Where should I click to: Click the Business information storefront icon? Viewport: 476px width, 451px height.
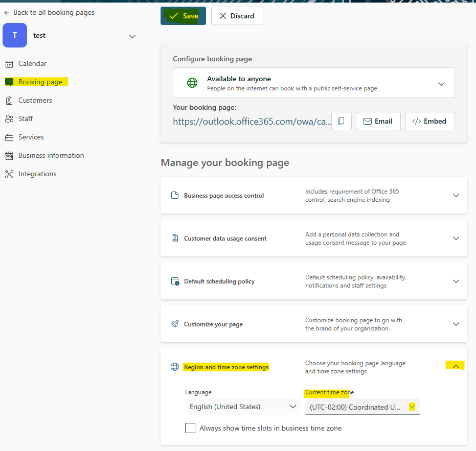pyautogui.click(x=9, y=156)
